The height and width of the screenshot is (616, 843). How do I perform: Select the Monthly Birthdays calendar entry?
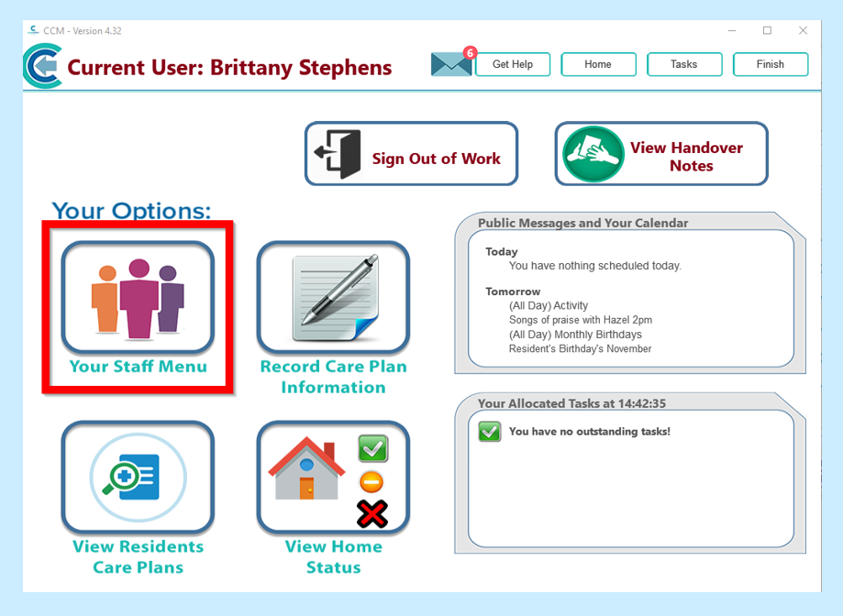[x=575, y=335]
